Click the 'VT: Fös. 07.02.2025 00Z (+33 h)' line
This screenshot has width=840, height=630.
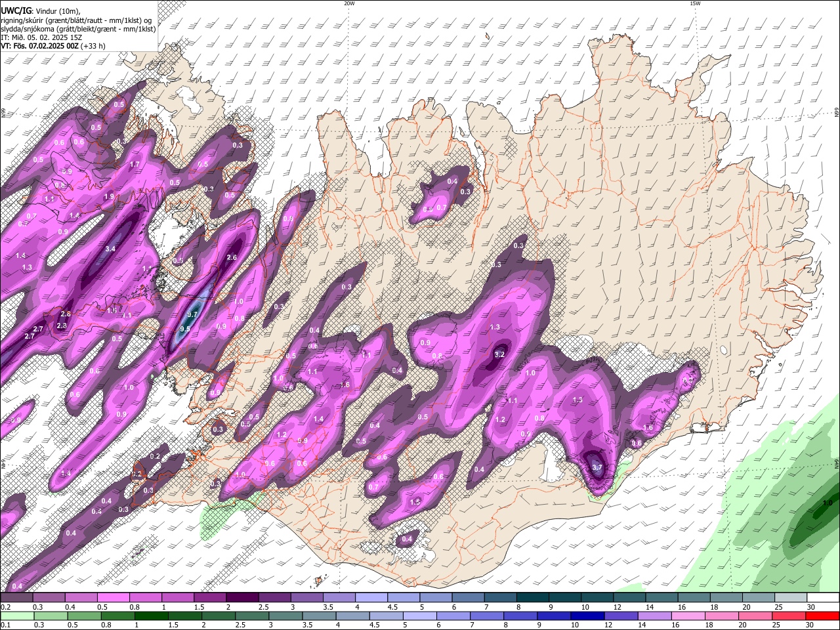click(52, 46)
